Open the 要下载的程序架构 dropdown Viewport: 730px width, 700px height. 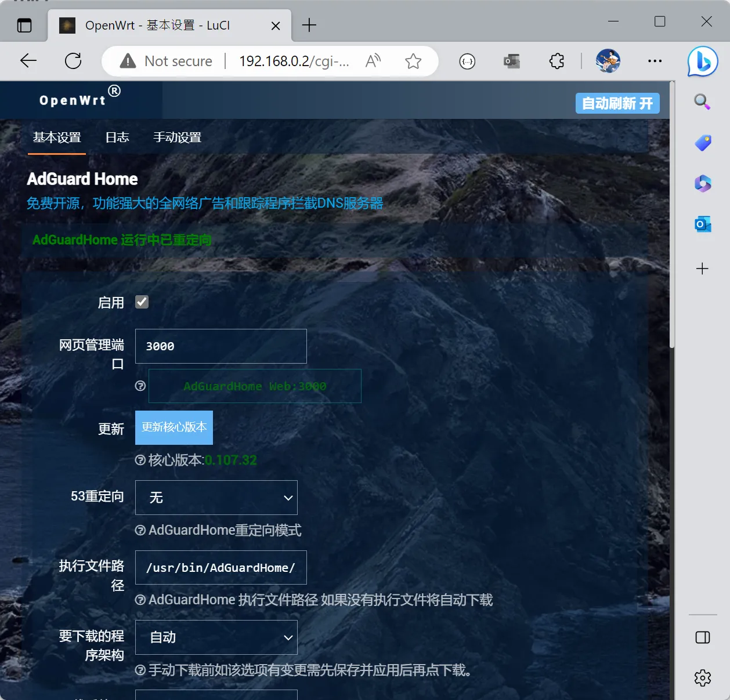216,637
